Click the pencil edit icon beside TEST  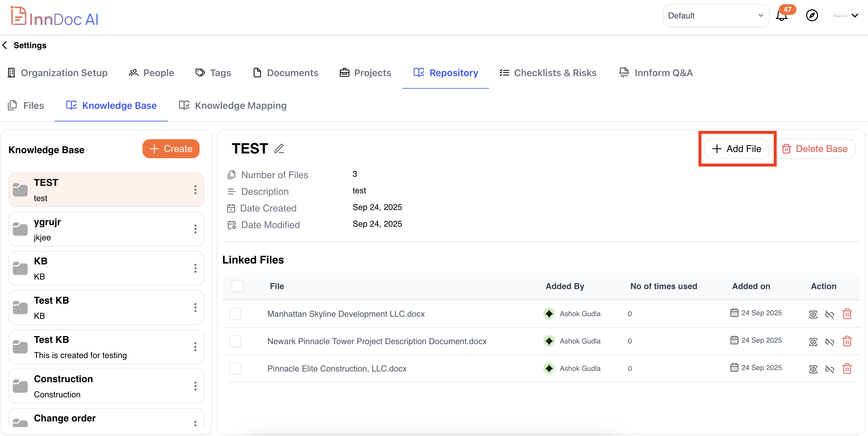click(279, 149)
